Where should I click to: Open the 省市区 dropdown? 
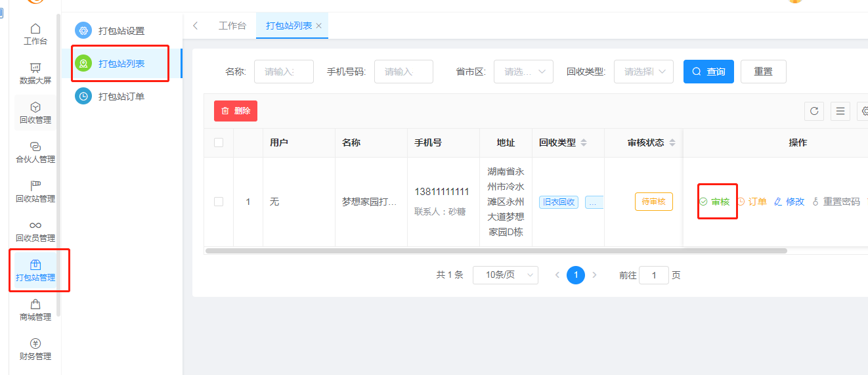523,72
